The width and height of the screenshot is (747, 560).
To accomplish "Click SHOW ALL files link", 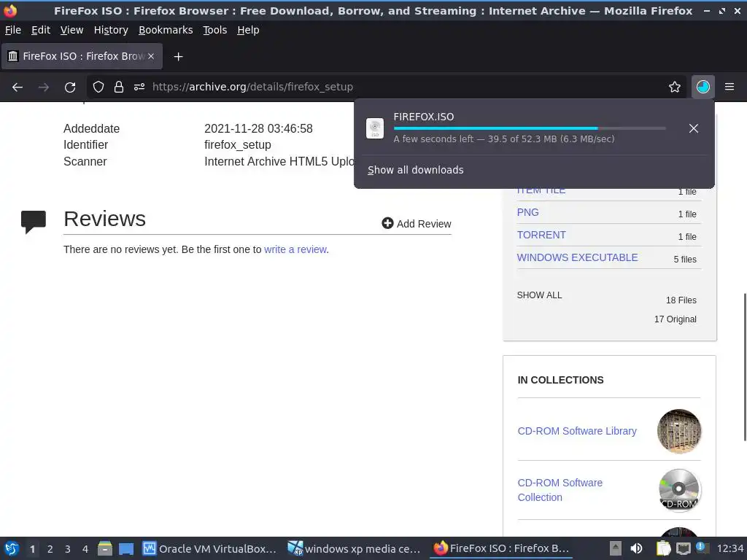I will [x=539, y=295].
